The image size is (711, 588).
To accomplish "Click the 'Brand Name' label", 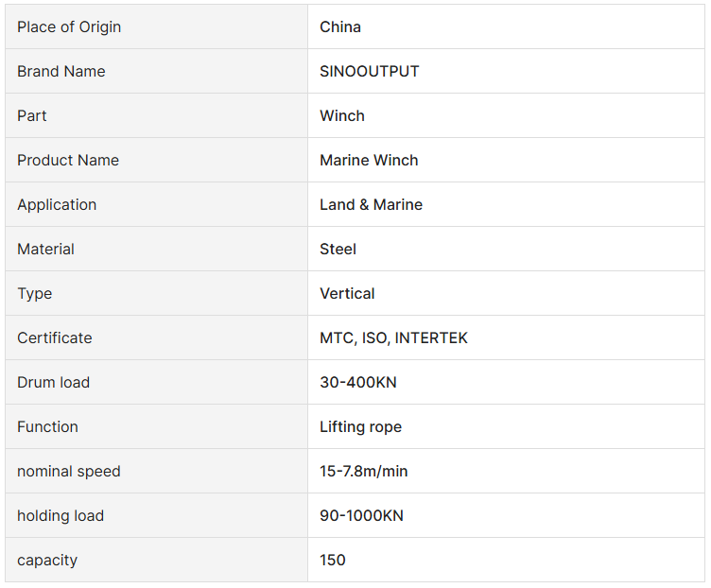I will [x=61, y=71].
